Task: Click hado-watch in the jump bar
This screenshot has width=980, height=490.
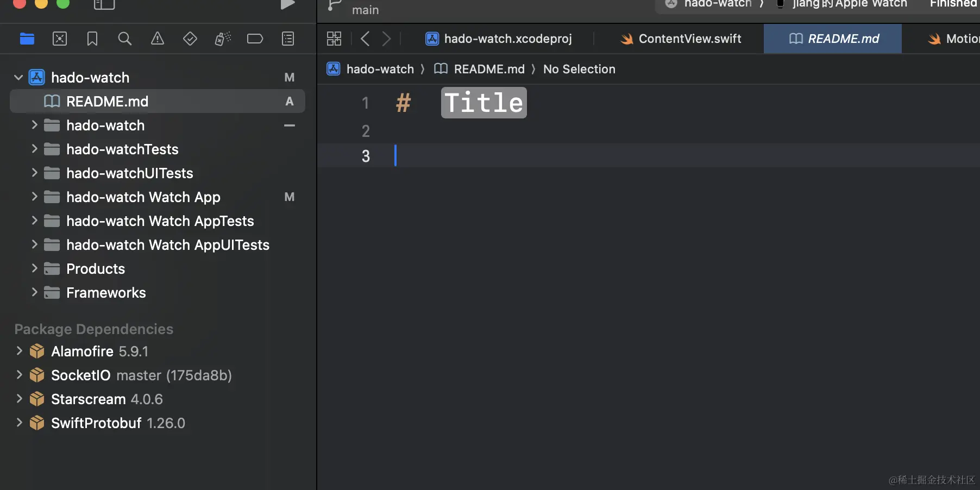Action: (380, 69)
